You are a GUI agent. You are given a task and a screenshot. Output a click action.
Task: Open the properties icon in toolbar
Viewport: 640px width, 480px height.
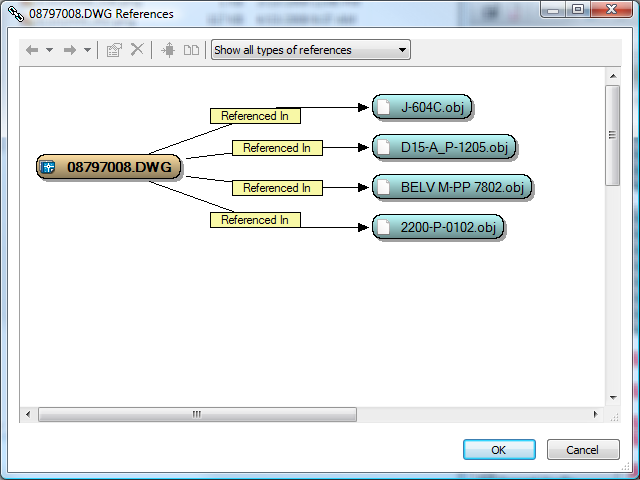tap(114, 50)
